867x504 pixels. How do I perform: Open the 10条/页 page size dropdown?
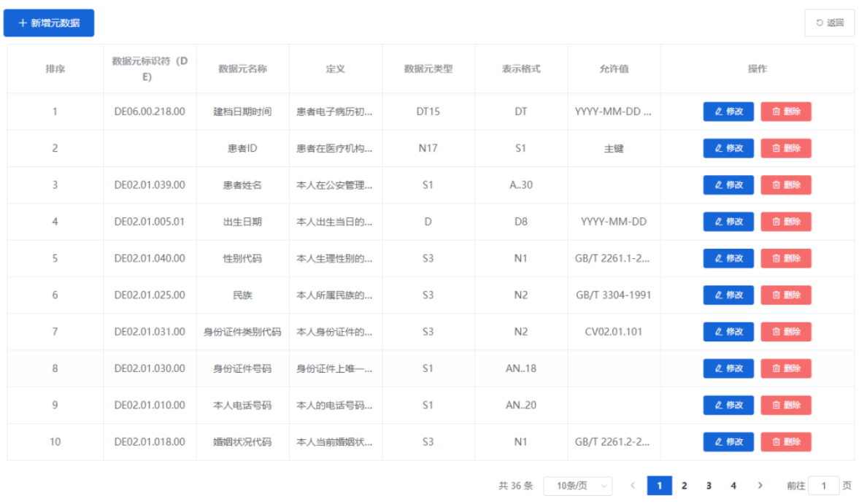pyautogui.click(x=578, y=486)
